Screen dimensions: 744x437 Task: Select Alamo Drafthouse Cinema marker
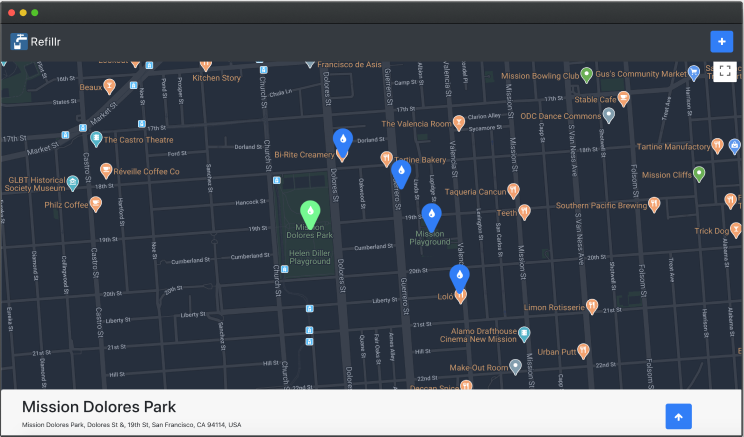(x=524, y=333)
